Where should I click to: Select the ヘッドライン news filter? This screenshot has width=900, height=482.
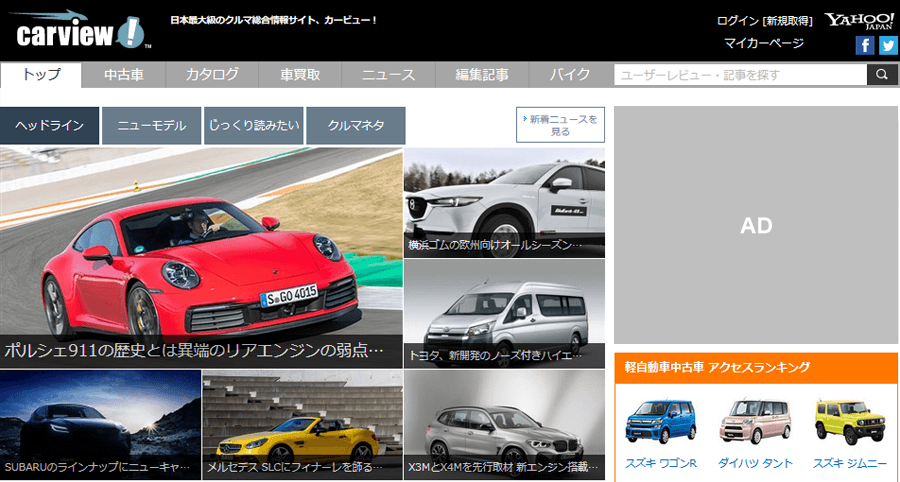pos(49,126)
